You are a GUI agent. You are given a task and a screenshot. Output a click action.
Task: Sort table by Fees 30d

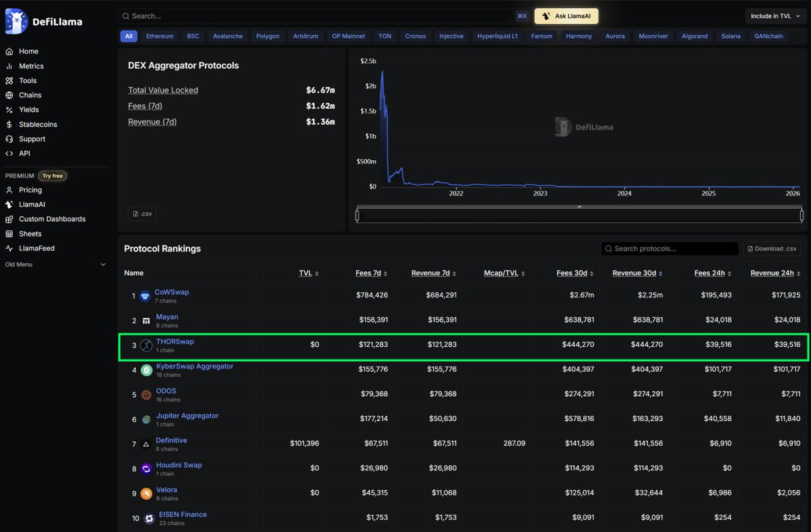[x=575, y=273]
